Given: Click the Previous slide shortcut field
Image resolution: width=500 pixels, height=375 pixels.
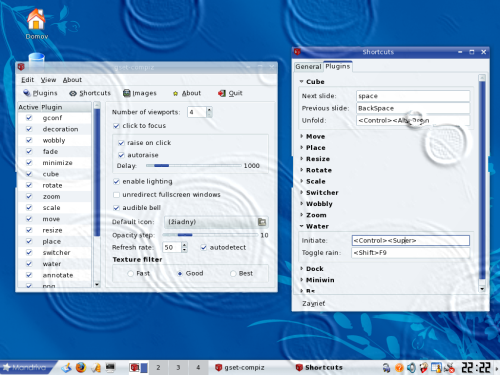Looking at the screenshot, I should pyautogui.click(x=413, y=108).
